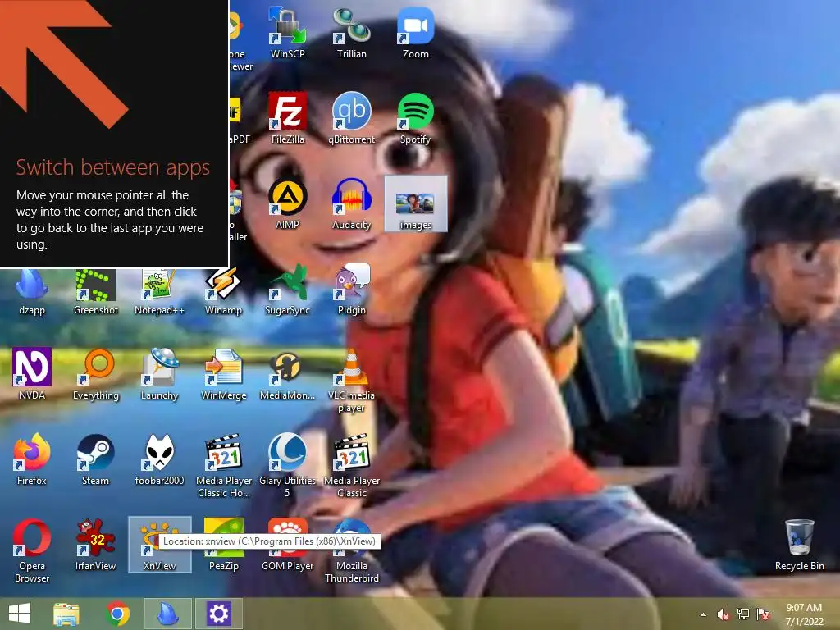
Task: Launch Google Chrome from the taskbar
Action: coord(117,614)
